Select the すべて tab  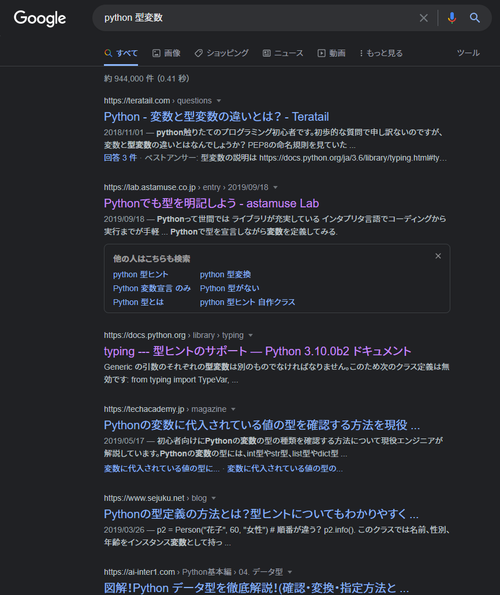(x=121, y=53)
